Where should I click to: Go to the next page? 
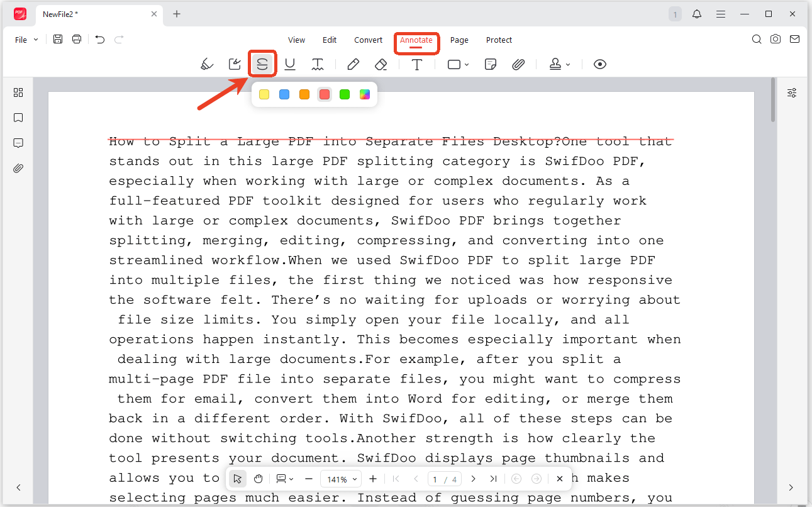pyautogui.click(x=473, y=479)
